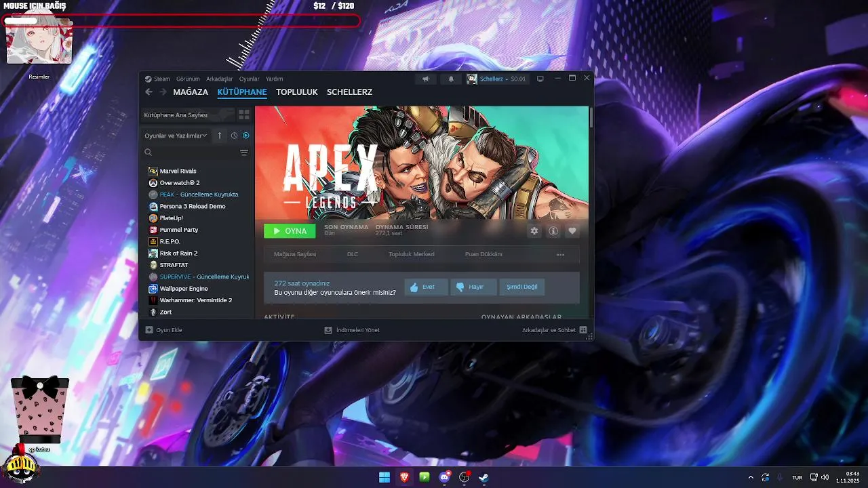
Task: Open the Apex Legends game info icon
Action: pyautogui.click(x=553, y=231)
